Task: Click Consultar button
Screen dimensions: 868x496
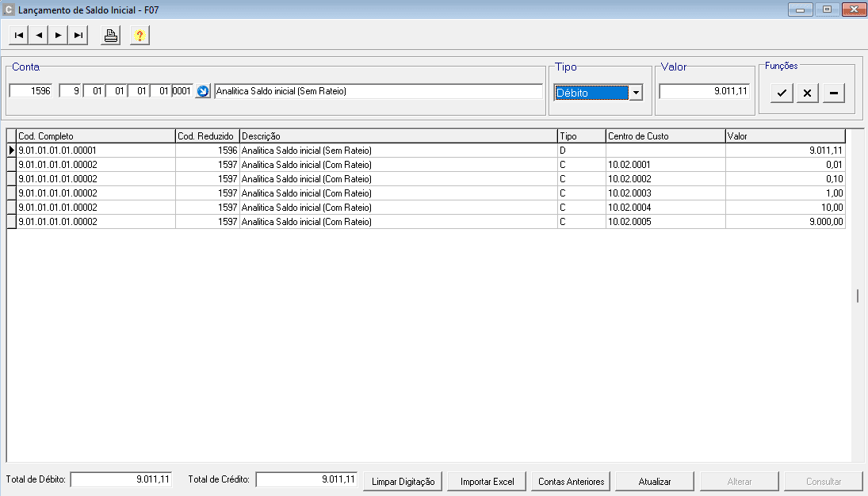Action: 824,481
